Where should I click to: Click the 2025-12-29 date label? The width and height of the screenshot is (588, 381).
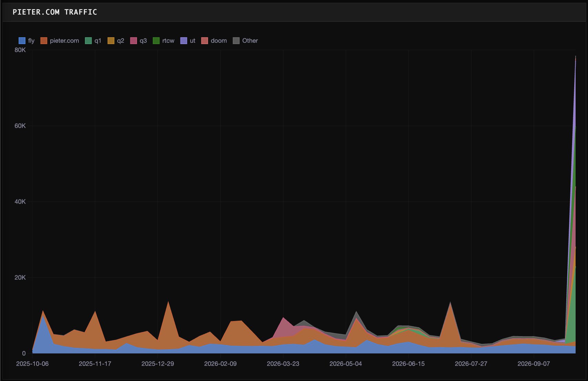point(158,364)
